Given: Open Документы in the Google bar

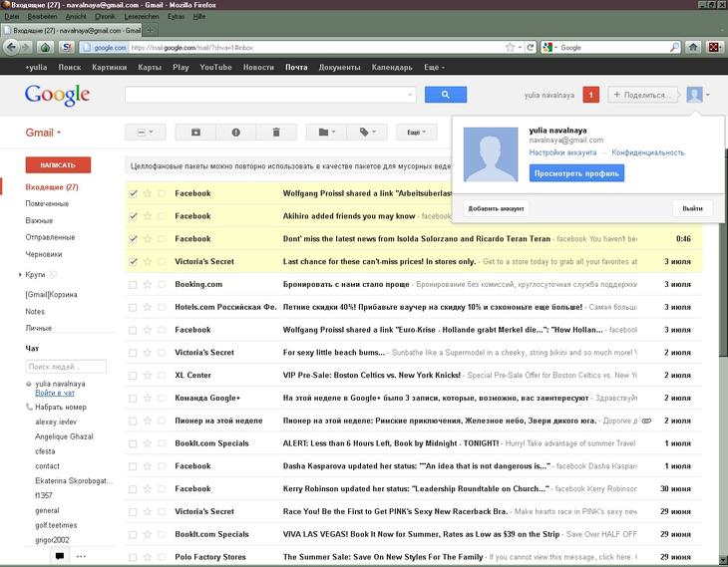Looking at the screenshot, I should (339, 68).
